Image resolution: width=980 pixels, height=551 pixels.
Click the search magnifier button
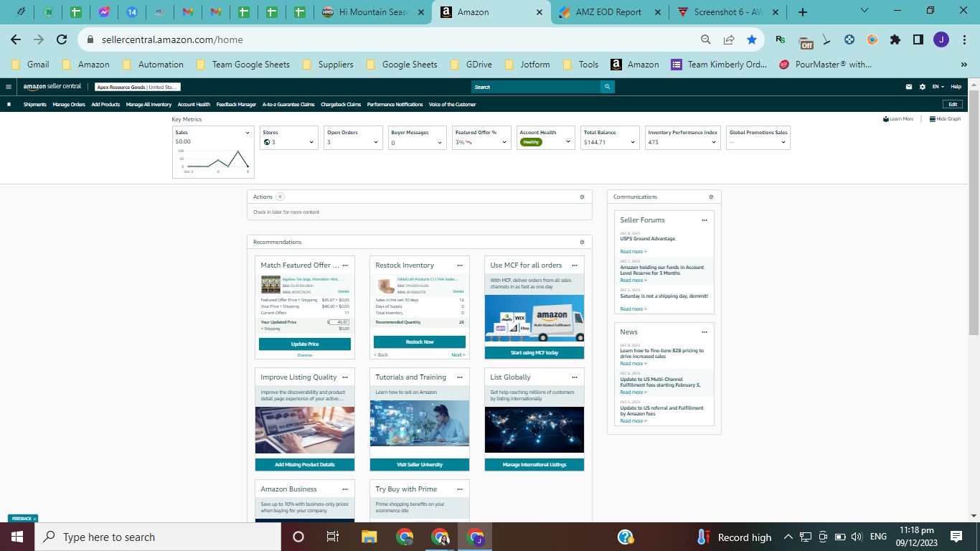pos(608,87)
